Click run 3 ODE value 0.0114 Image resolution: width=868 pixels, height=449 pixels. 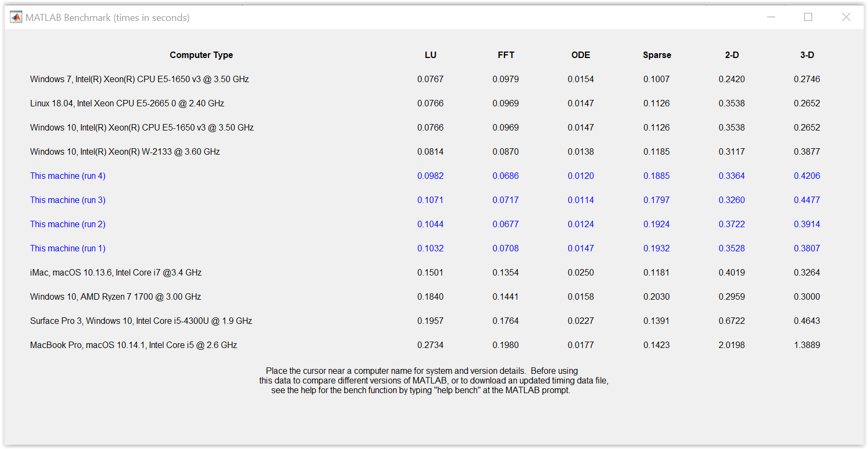581,200
